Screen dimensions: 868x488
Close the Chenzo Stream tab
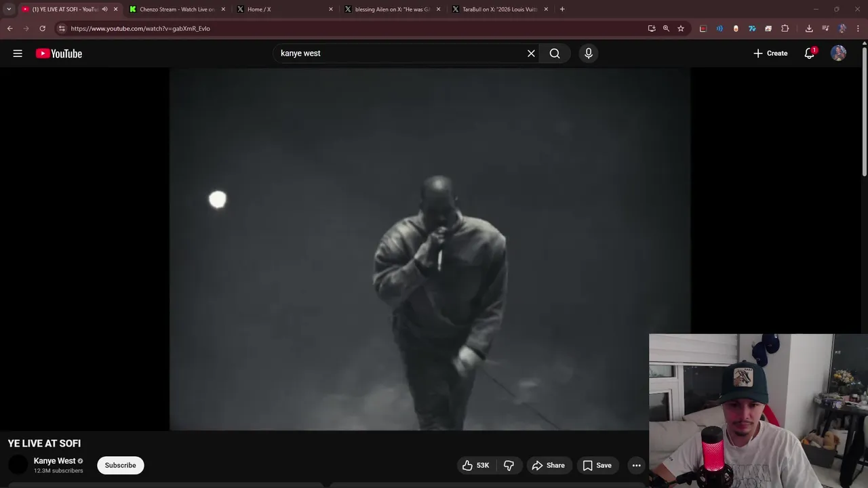[x=223, y=9]
